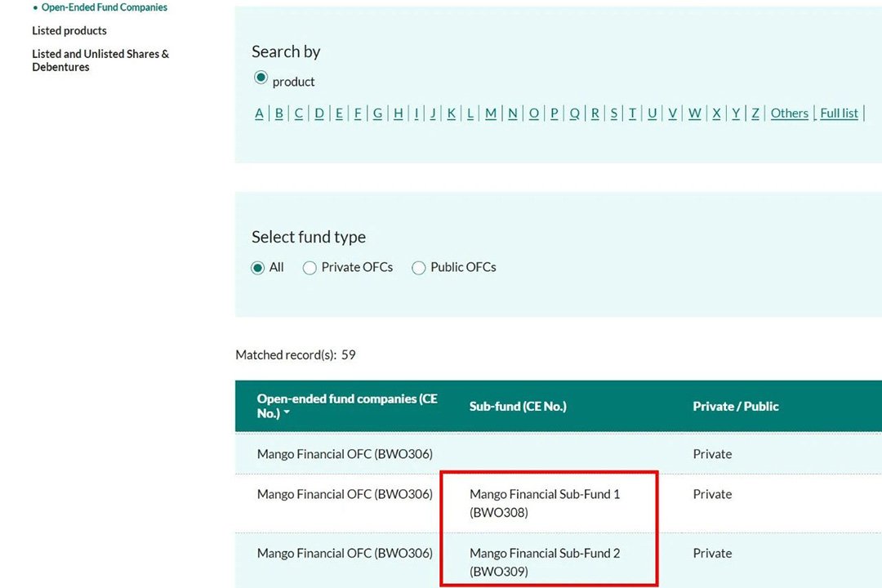Click first Mango Financial OFC (BWO306) row
The width and height of the screenshot is (882, 588).
pyautogui.click(x=345, y=454)
